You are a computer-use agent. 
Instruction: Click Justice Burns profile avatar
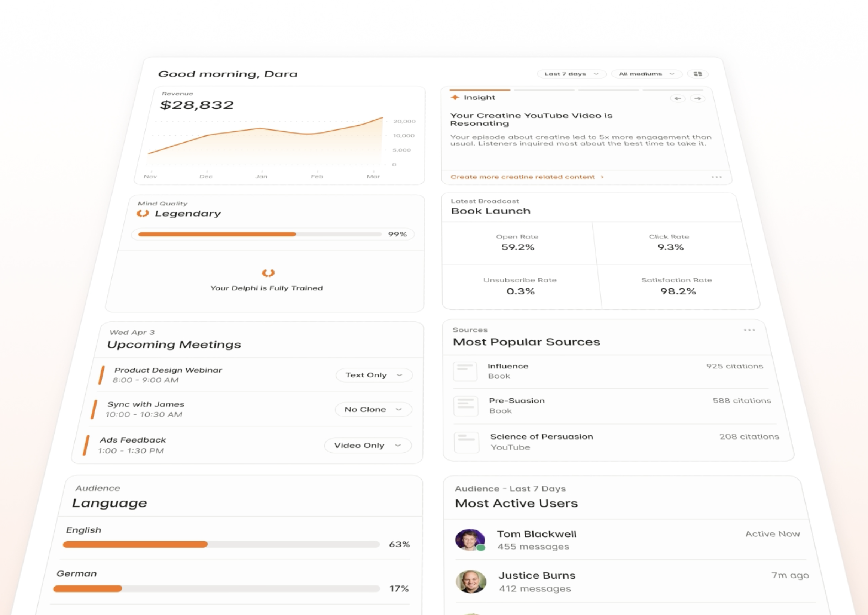471,582
